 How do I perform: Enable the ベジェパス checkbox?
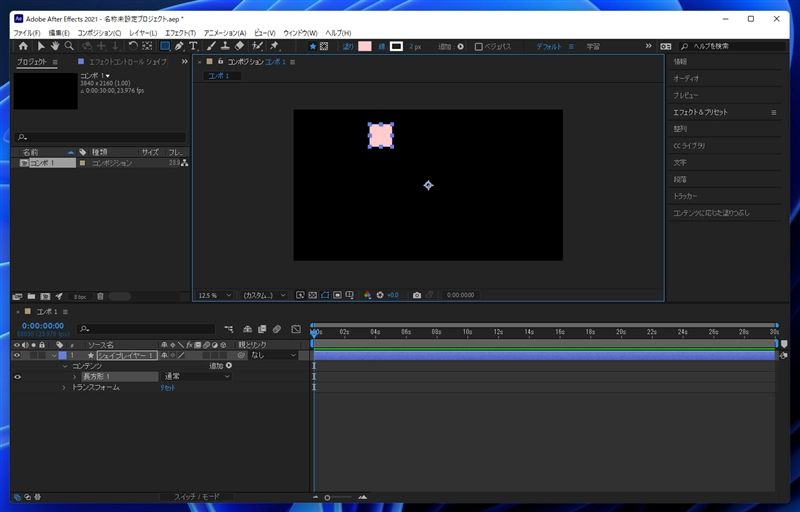pos(479,46)
